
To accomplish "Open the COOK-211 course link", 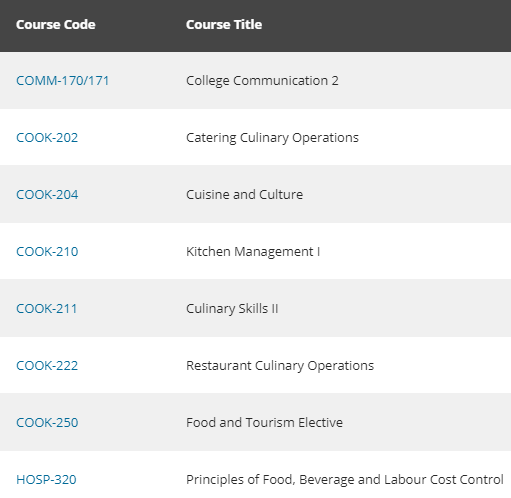I will (x=46, y=309).
